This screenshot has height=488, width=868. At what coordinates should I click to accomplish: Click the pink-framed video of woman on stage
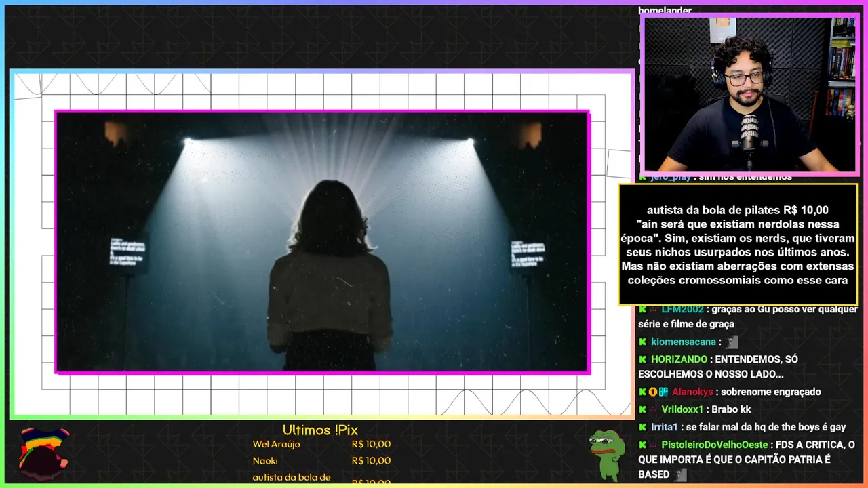322,242
